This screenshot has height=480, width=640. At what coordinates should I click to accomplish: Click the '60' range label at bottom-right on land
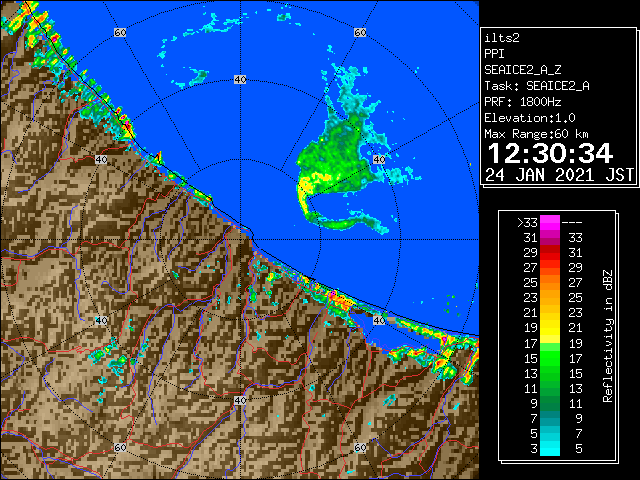[360, 447]
